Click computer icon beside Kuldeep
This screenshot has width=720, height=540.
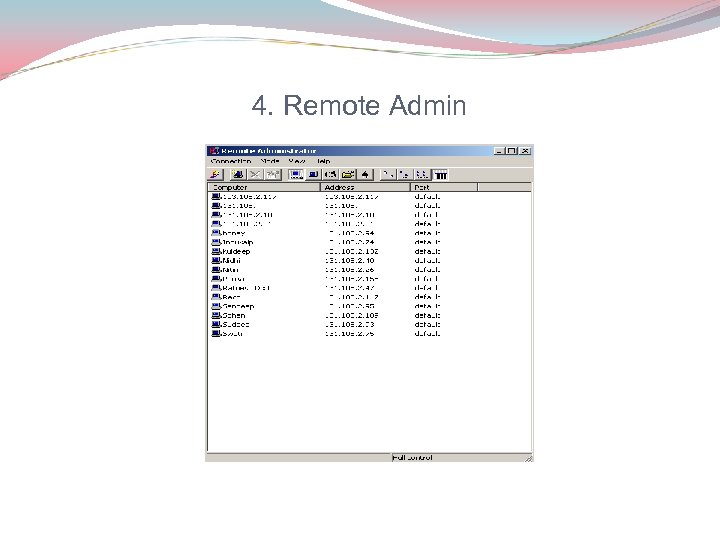click(x=216, y=251)
